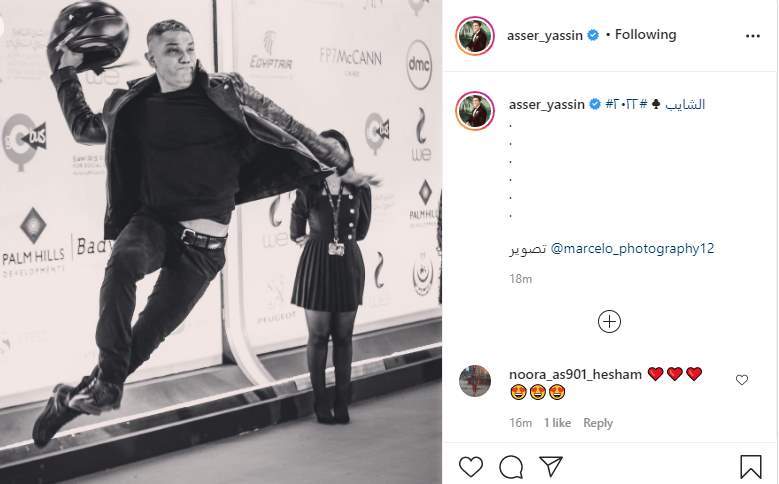Load more comments with plus button
This screenshot has height=484, width=779.
coord(609,322)
